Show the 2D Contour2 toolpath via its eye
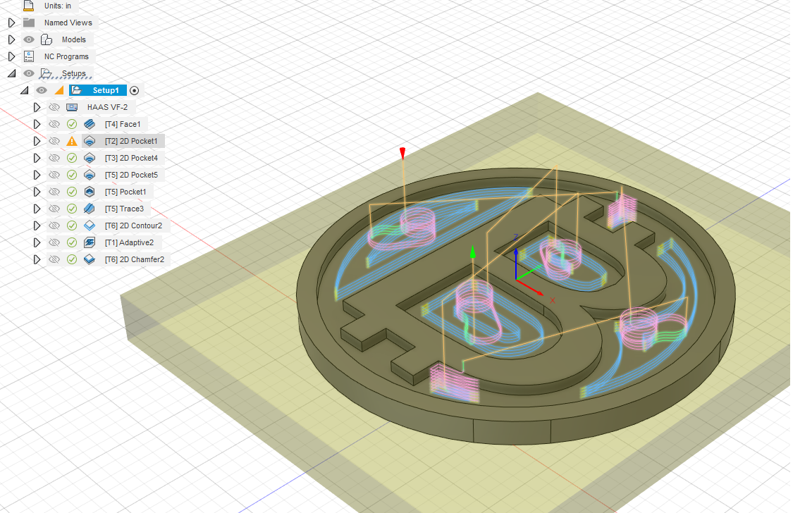 coord(54,225)
